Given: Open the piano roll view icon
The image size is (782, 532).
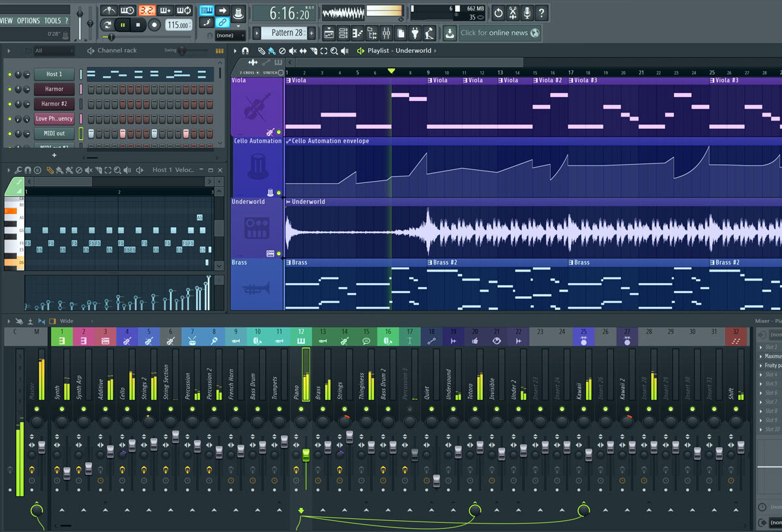Looking at the screenshot, I should [357, 33].
